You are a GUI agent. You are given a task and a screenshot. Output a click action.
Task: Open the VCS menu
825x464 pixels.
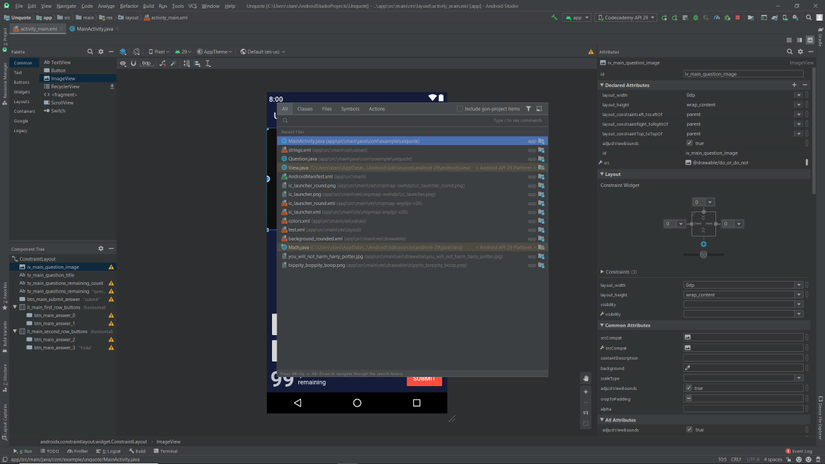193,6
